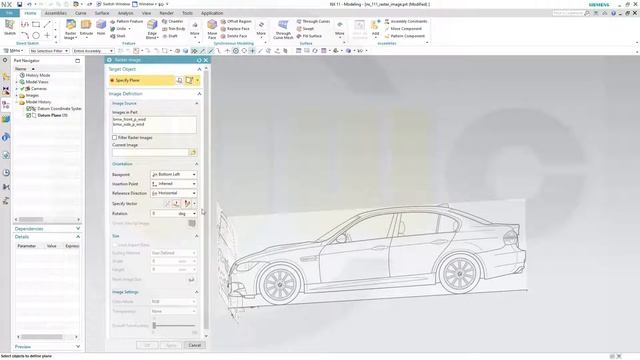Screen dimensions: 640x360
Task: Select the bmw_front image in list
Action: coord(129,120)
